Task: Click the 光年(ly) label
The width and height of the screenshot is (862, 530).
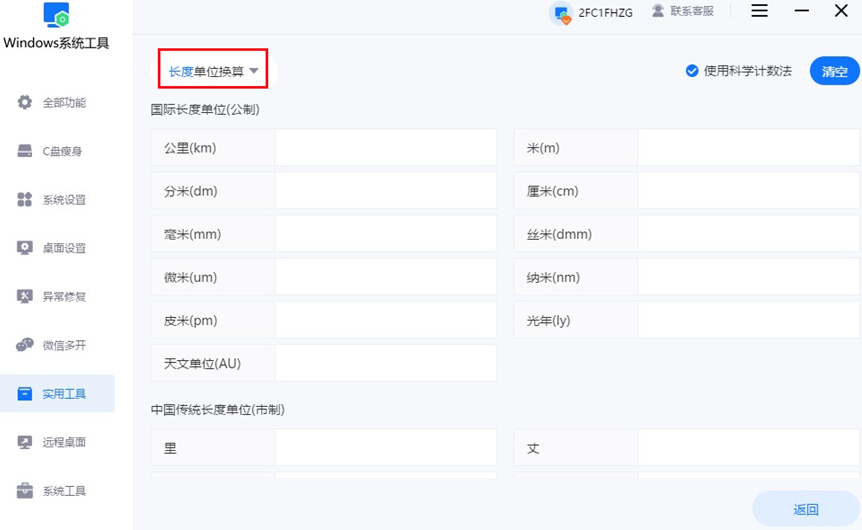Action: 549,321
